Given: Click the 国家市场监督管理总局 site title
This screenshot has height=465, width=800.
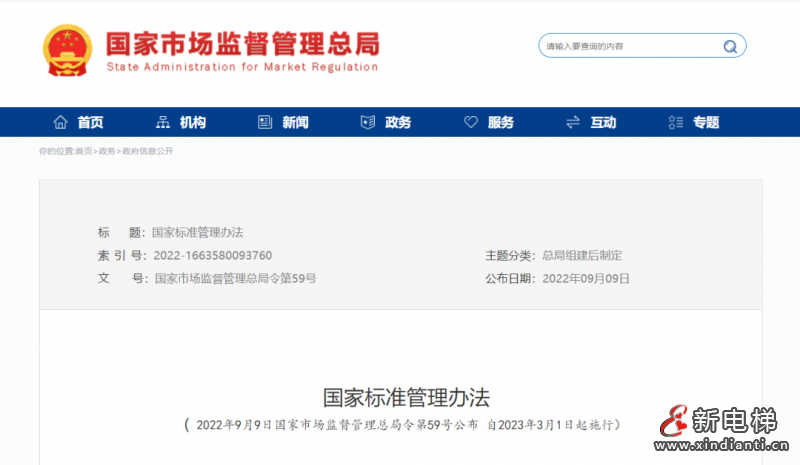Looking at the screenshot, I should coord(242,43).
